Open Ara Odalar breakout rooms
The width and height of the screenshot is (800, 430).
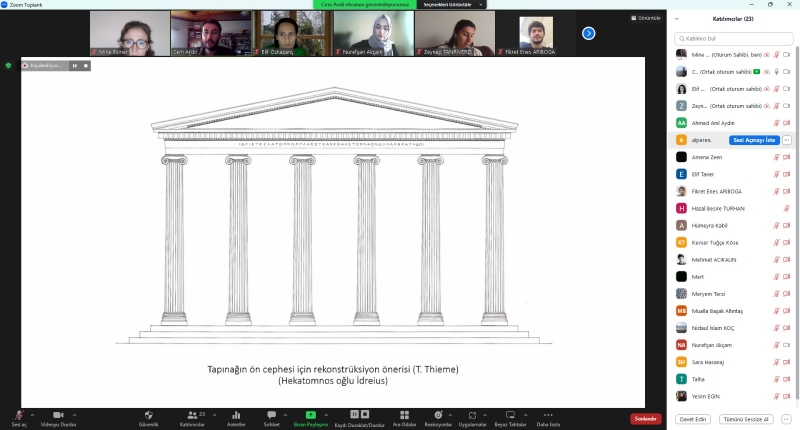click(x=404, y=415)
